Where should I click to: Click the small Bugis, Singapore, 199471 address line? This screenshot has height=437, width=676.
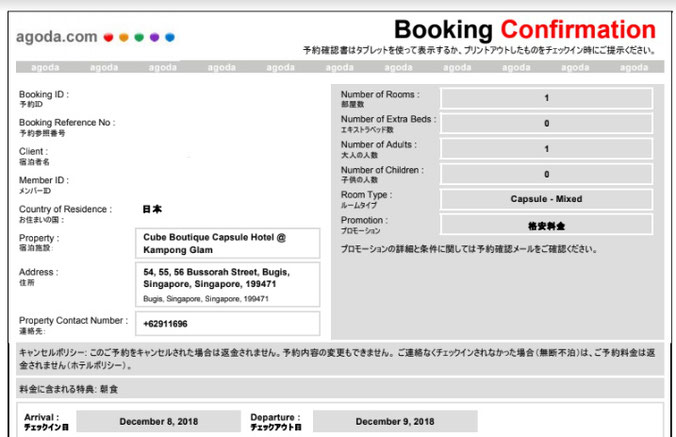(x=206, y=299)
